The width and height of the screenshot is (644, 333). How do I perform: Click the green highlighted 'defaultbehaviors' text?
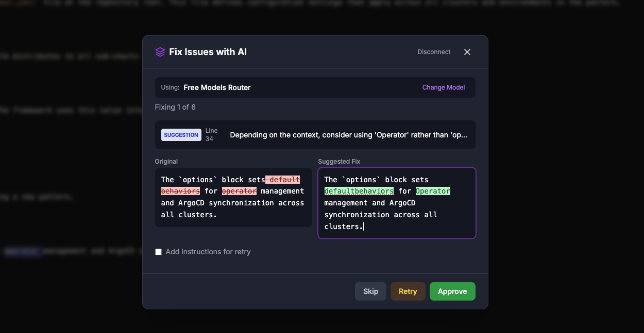pyautogui.click(x=359, y=191)
